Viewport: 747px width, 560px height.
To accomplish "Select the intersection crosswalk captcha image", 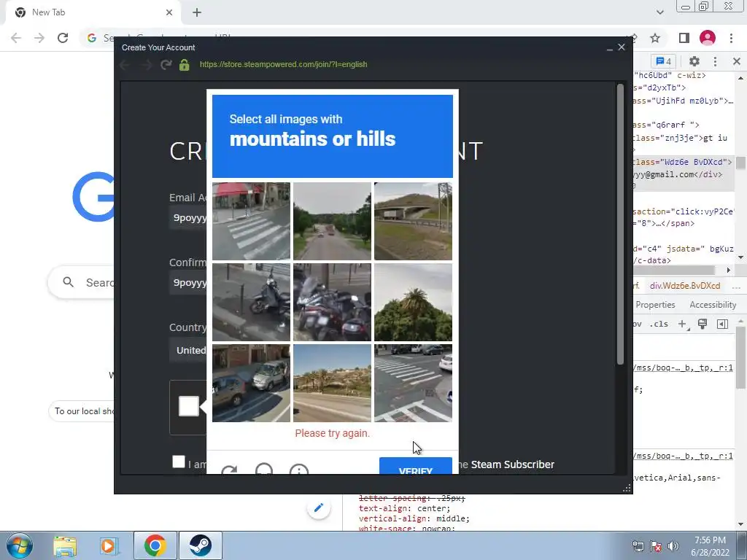I will click(413, 384).
